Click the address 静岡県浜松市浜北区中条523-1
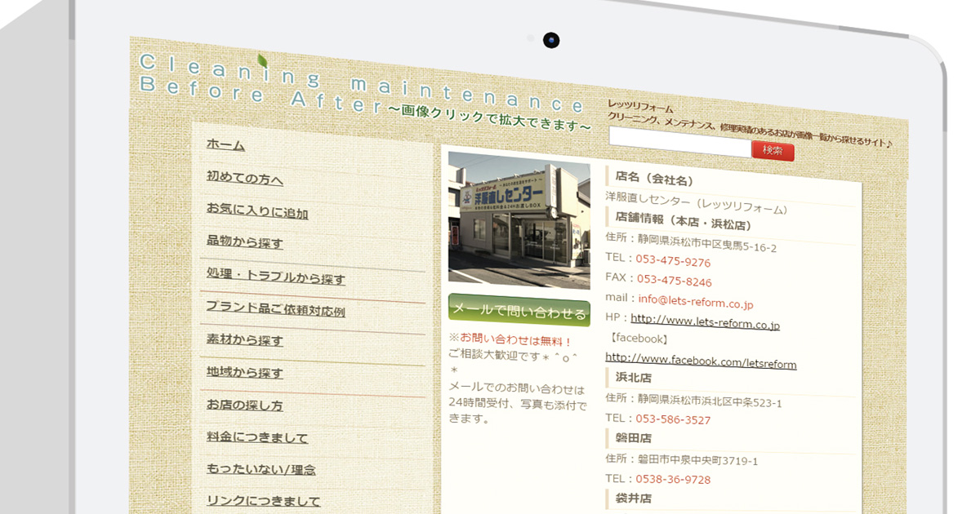Screen dimensions: 980x514 coord(710,401)
